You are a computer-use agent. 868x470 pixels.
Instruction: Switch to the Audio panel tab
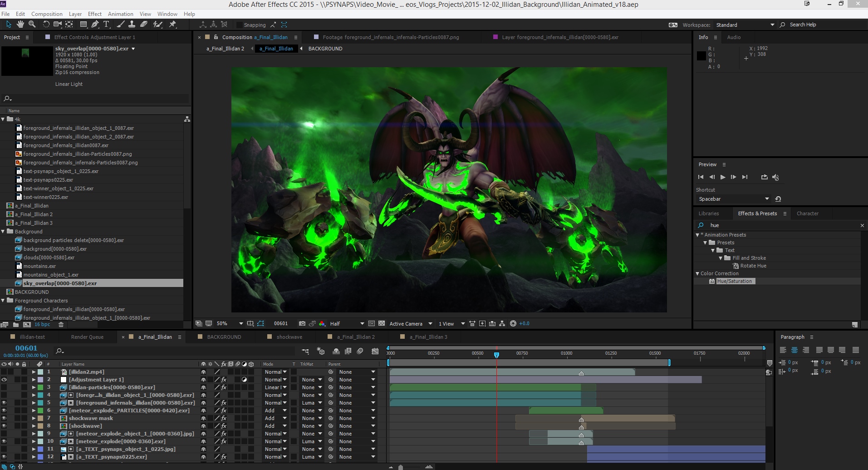(x=734, y=37)
